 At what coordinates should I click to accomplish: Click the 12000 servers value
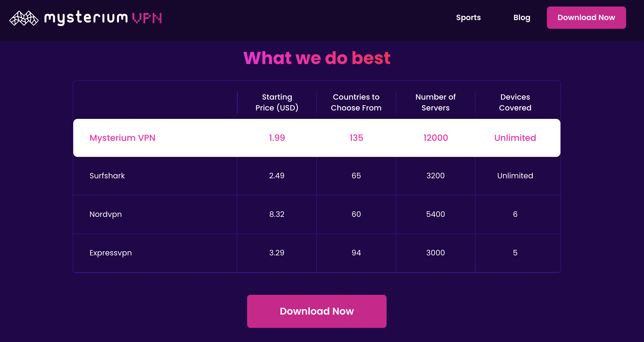[435, 138]
